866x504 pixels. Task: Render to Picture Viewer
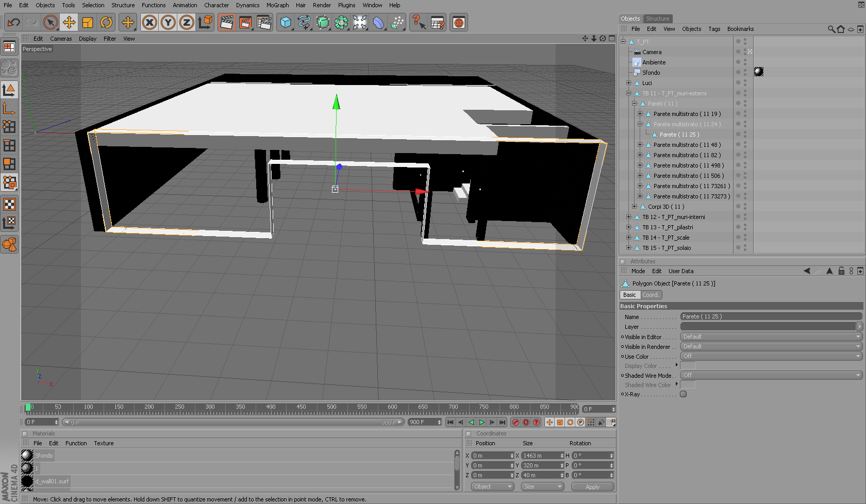click(245, 23)
